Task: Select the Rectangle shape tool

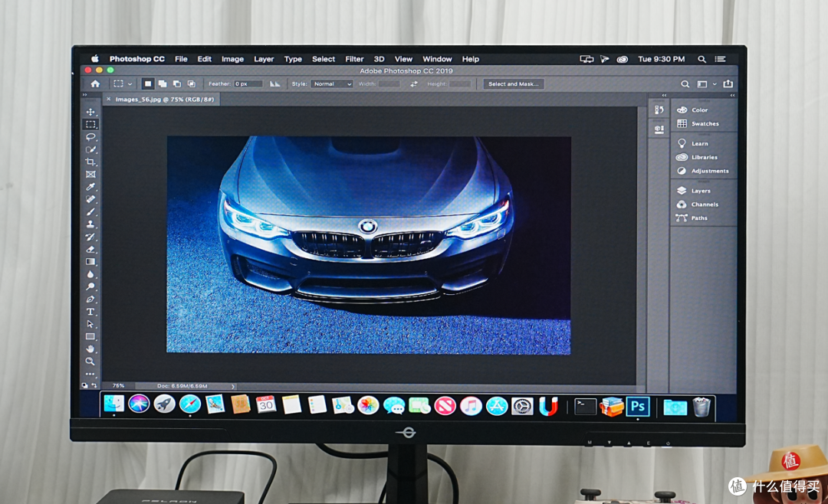Action: [90, 337]
